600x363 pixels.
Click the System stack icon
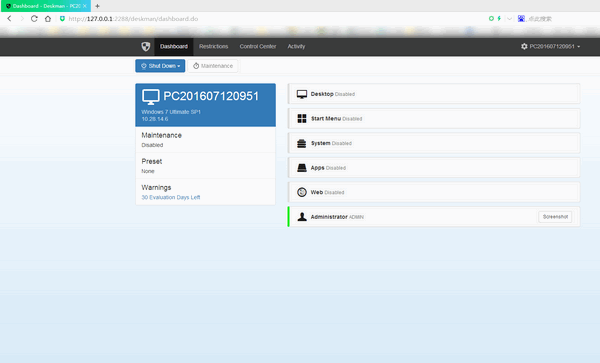tap(302, 143)
